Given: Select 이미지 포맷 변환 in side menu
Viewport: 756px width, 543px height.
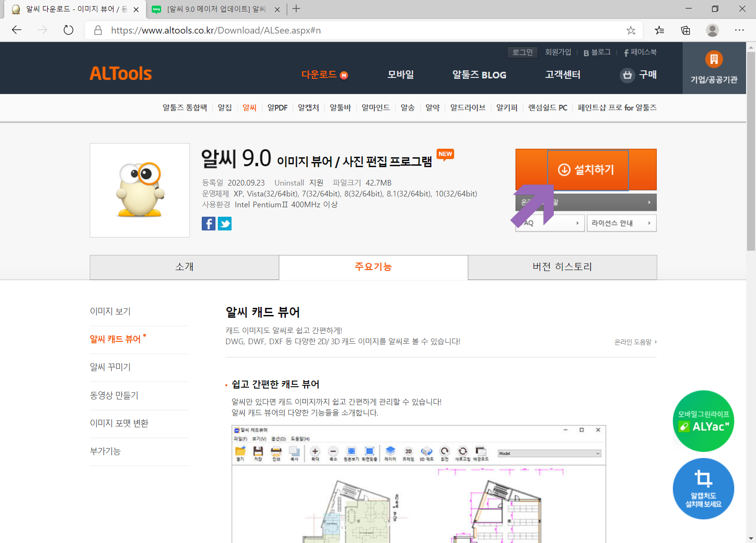Looking at the screenshot, I should click(119, 423).
